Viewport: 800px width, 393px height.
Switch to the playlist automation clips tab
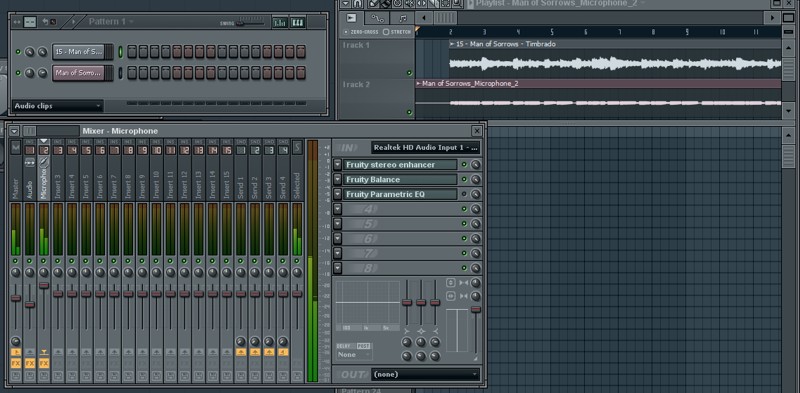[377, 18]
